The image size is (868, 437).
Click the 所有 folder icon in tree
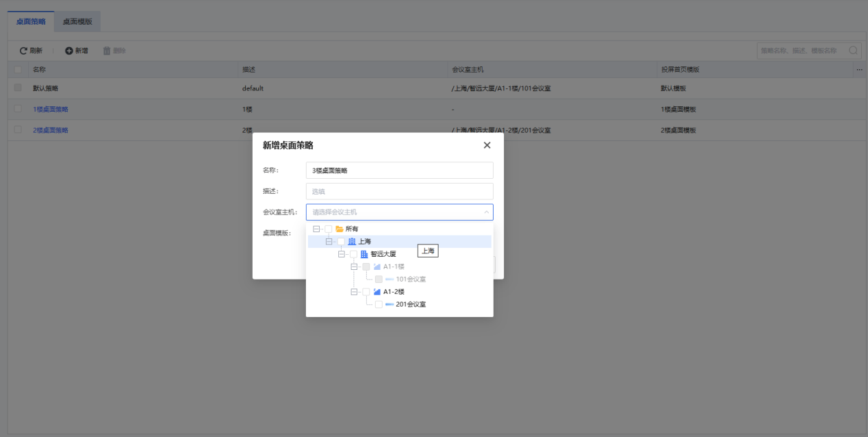coord(340,229)
